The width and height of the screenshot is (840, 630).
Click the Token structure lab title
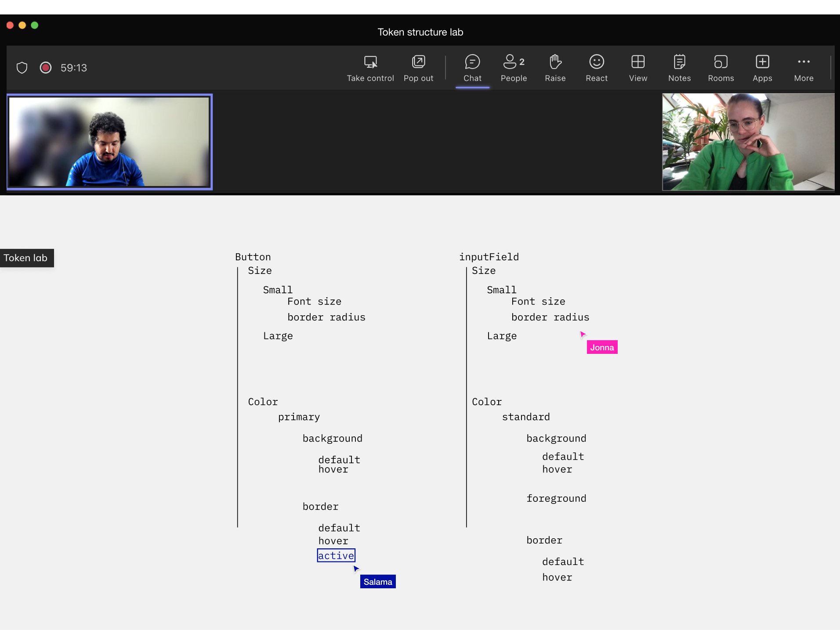pos(420,32)
